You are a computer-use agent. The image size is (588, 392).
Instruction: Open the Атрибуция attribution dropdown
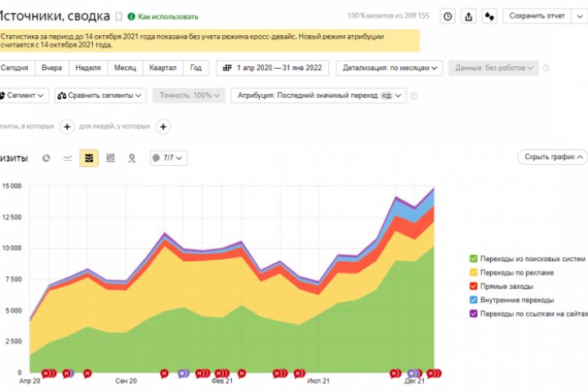click(318, 96)
